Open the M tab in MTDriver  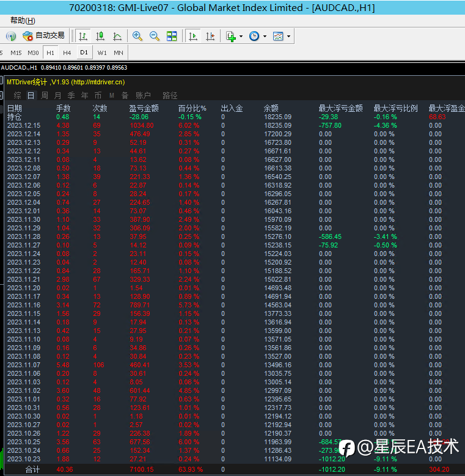(112, 95)
